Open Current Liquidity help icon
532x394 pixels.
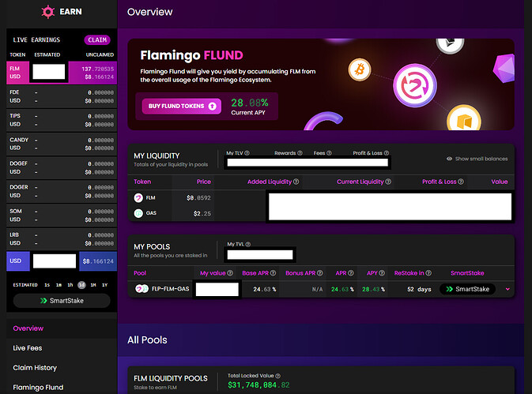(x=388, y=182)
